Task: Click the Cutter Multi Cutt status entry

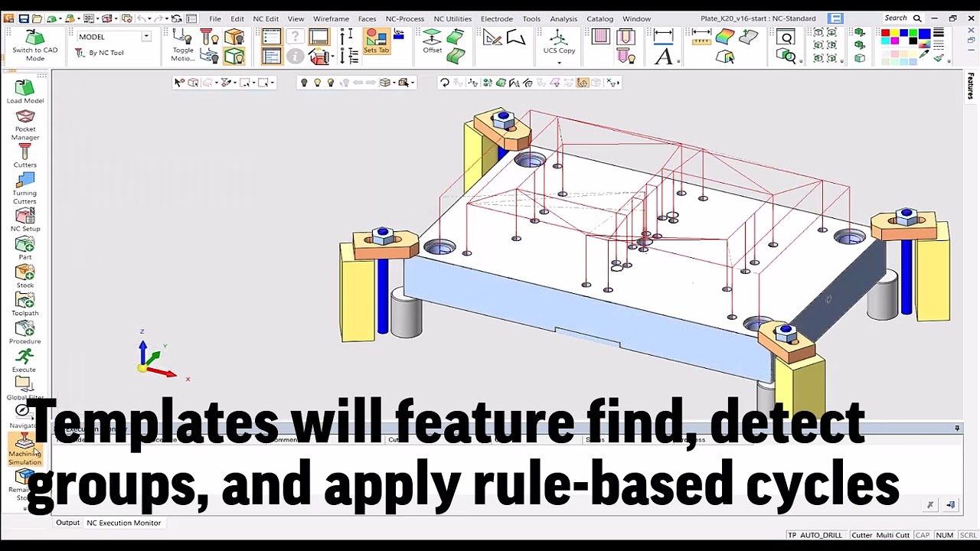Action: tap(880, 536)
